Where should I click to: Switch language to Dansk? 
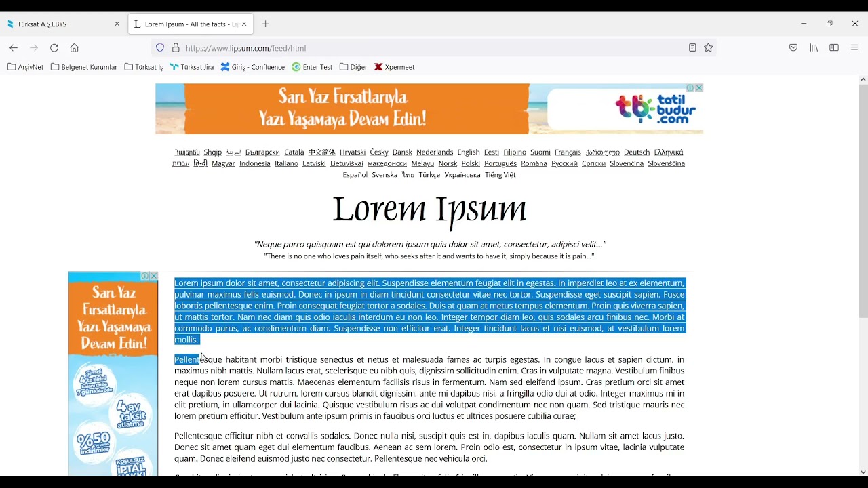(402, 152)
